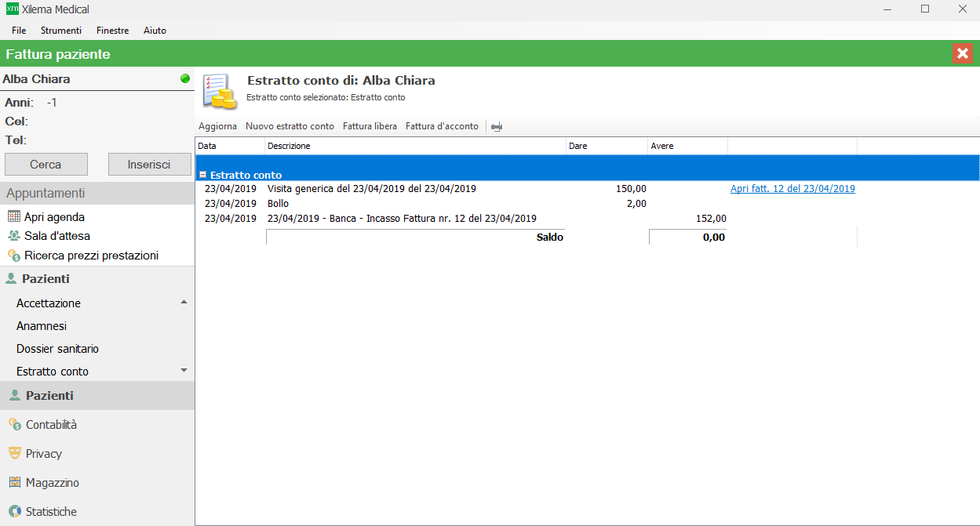The image size is (980, 526).
Task: Click Fattura d'acconto toolbar button
Action: (442, 126)
